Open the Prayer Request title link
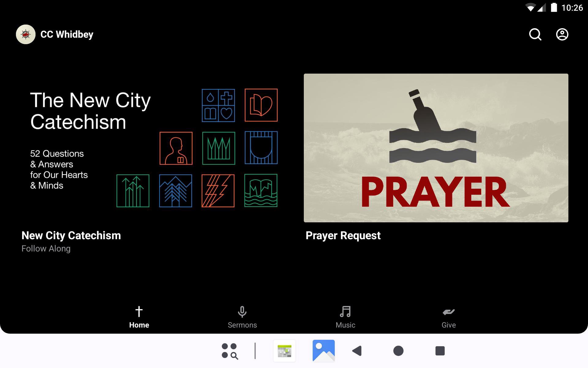The image size is (588, 368). coord(343,236)
